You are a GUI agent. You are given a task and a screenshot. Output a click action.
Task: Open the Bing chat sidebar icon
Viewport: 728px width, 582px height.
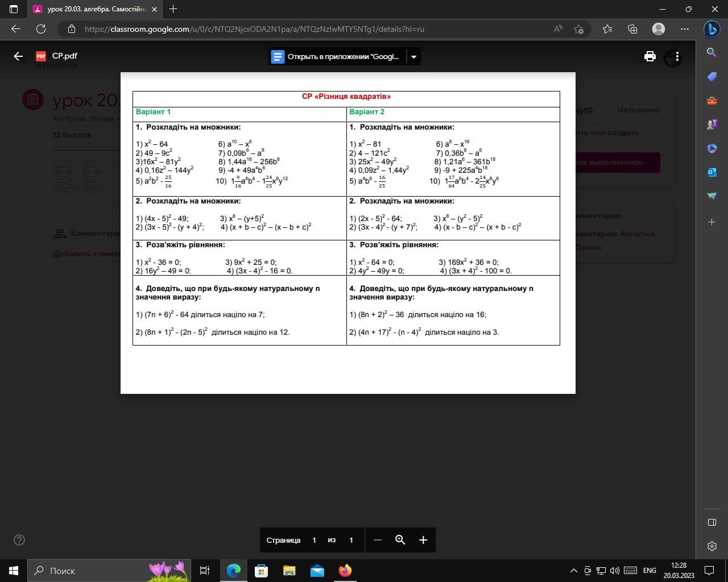tap(712, 28)
